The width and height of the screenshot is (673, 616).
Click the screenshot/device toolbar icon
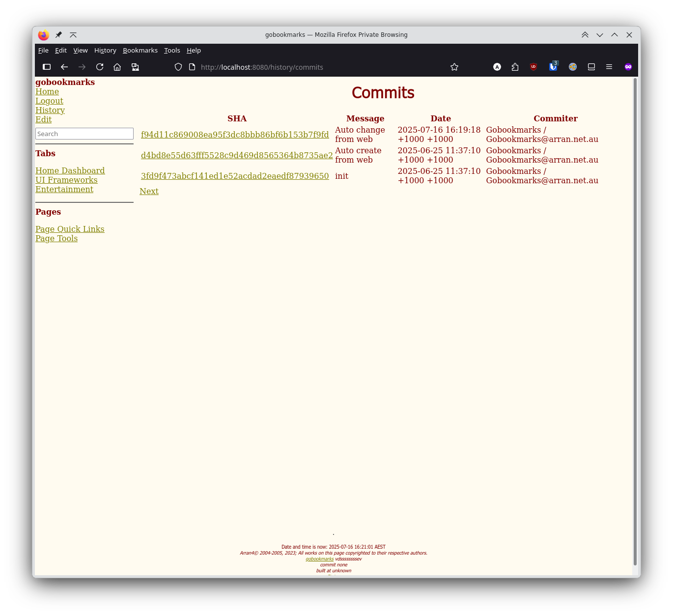pos(135,67)
